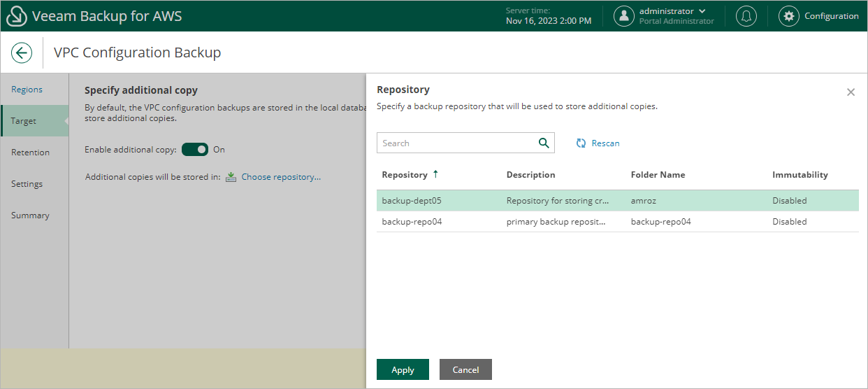868x389 pixels.
Task: Close the Repository panel
Action: tap(851, 92)
